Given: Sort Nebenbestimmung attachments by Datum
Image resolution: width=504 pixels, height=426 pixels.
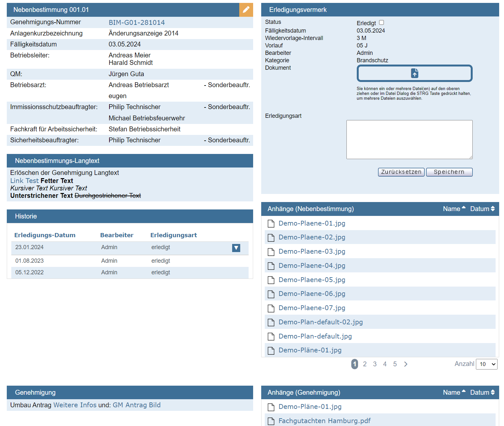Looking at the screenshot, I should tap(482, 209).
